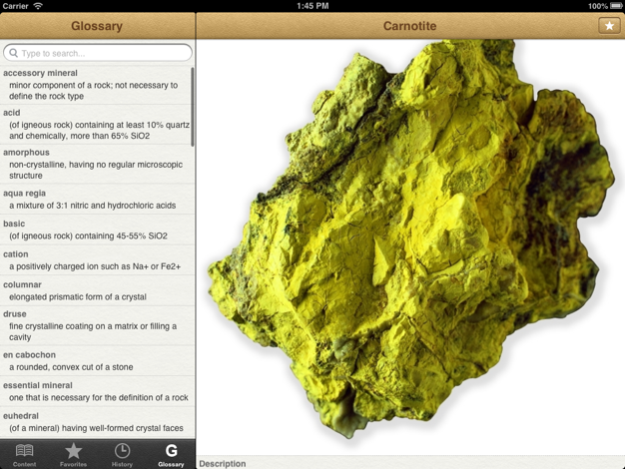This screenshot has width=625, height=469.
Task: Tap the Carnotite mineral photo
Action: pos(411,239)
